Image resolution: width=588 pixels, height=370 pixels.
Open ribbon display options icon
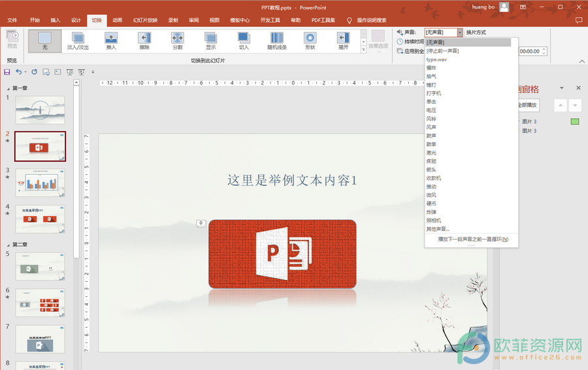523,7
